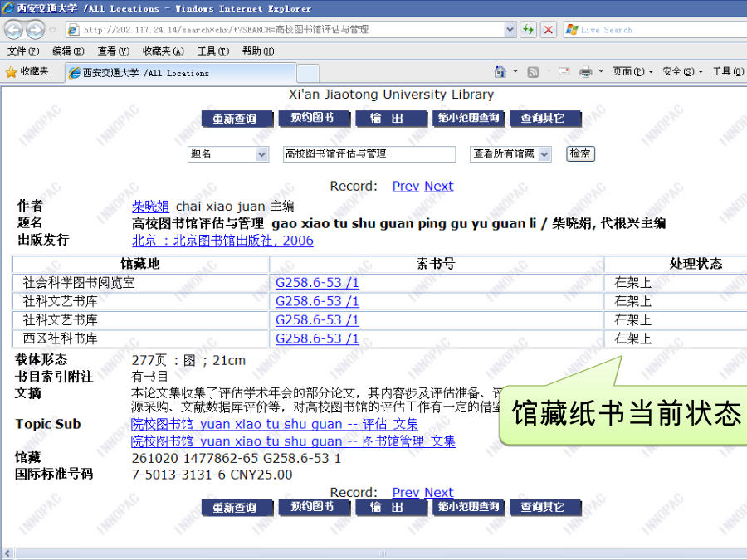The width and height of the screenshot is (747, 560).
Task: Click the top Prev record link
Action: click(x=405, y=186)
